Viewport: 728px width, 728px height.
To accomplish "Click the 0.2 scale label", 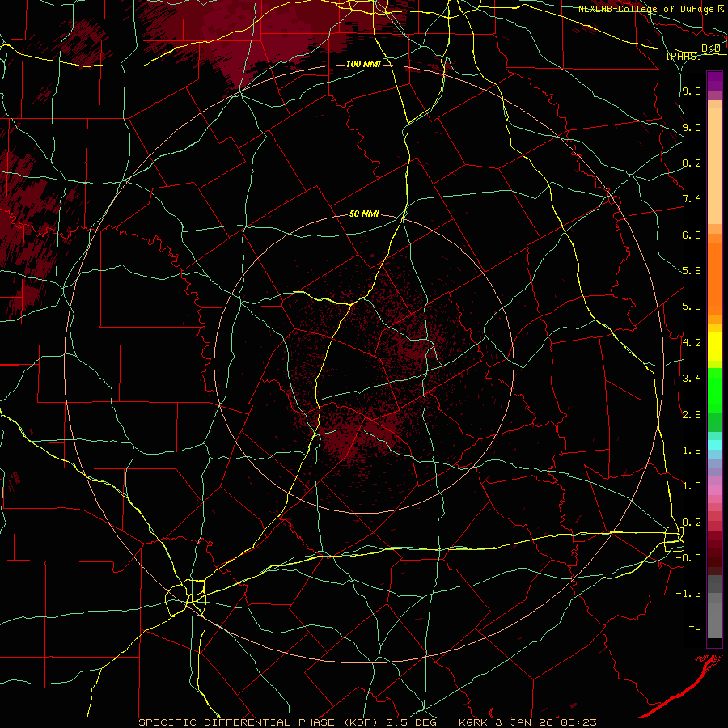I will 692,523.
